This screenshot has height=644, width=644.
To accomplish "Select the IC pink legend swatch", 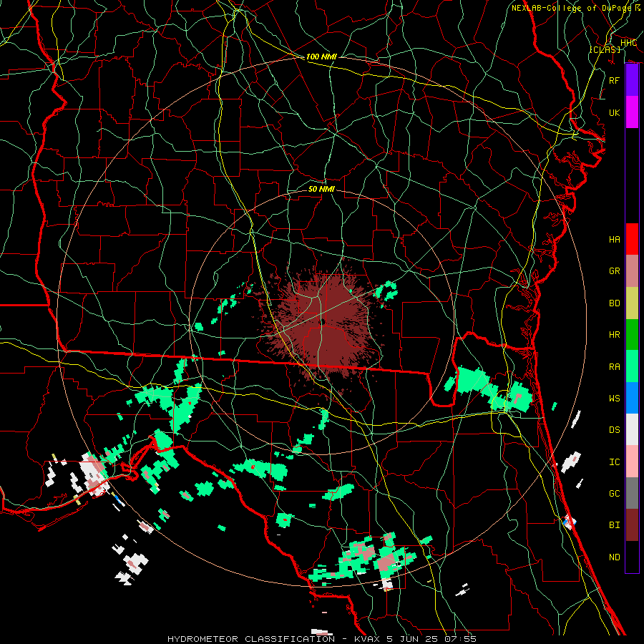I will click(632, 462).
